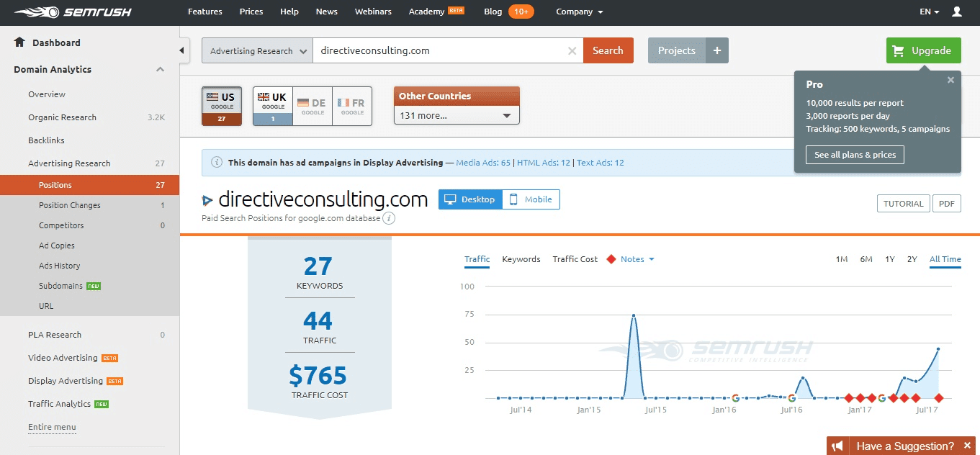Open the News menu item
Viewport: 980px width, 455px height.
[327, 12]
